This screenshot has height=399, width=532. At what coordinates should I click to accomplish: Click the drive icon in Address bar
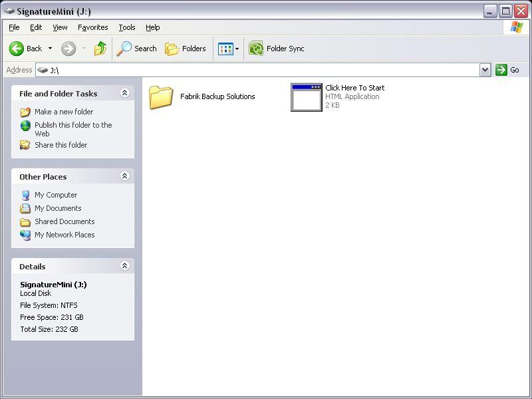point(43,70)
